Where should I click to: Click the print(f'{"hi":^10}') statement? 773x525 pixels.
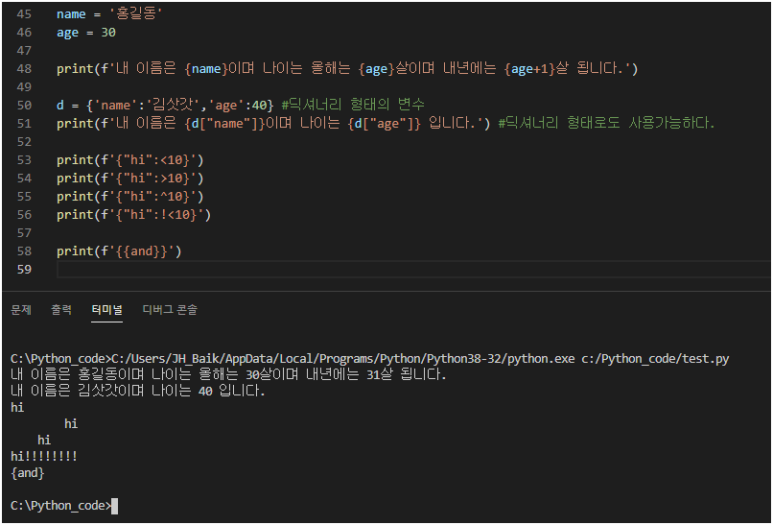130,197
